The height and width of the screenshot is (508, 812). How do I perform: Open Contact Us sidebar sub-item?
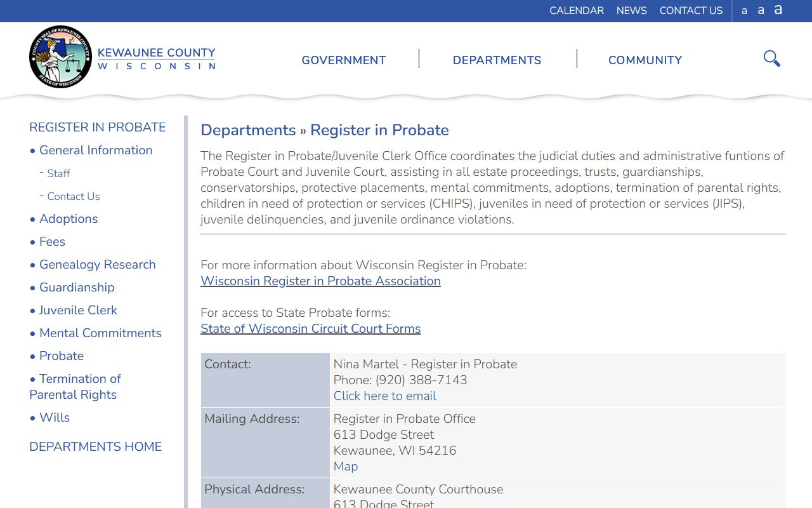pos(74,196)
